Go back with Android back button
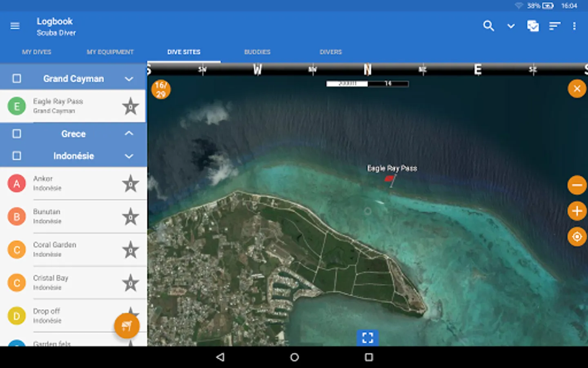Screen dimensions: 588x368 tap(220, 357)
